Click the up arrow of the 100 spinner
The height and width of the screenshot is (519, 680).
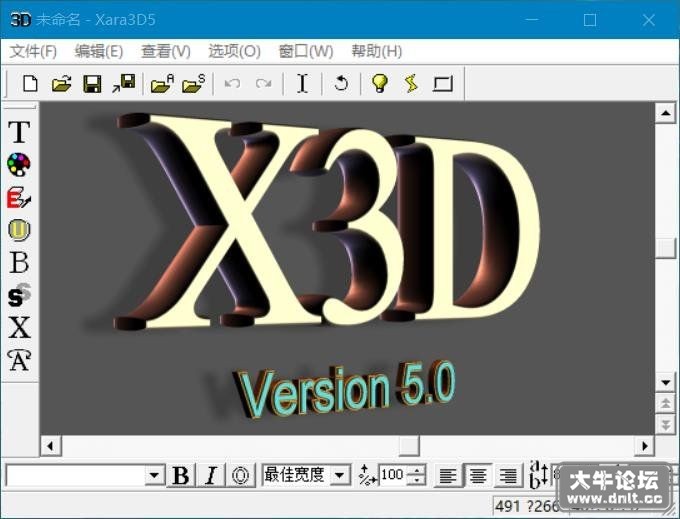(x=417, y=470)
